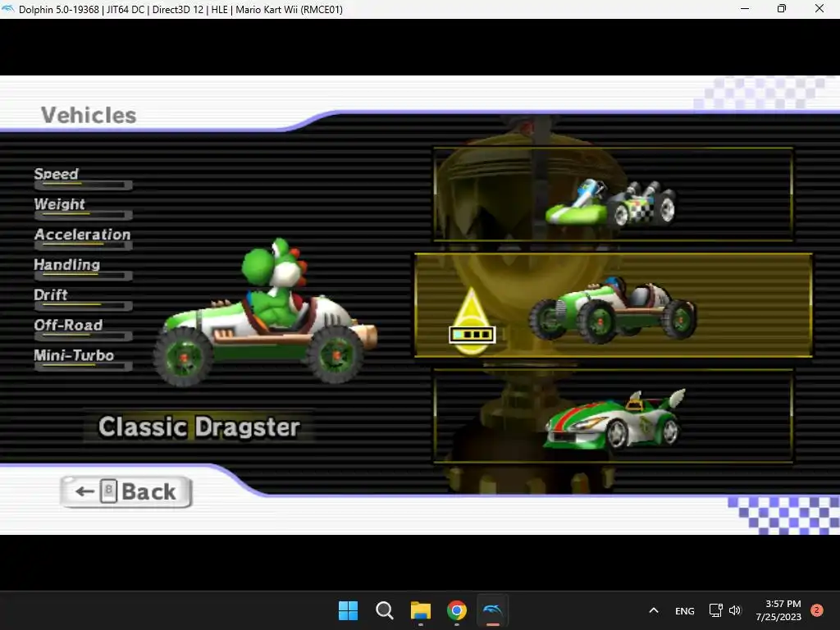Image resolution: width=840 pixels, height=630 pixels.
Task: Click the Off-Road stat bar
Action: (x=83, y=336)
